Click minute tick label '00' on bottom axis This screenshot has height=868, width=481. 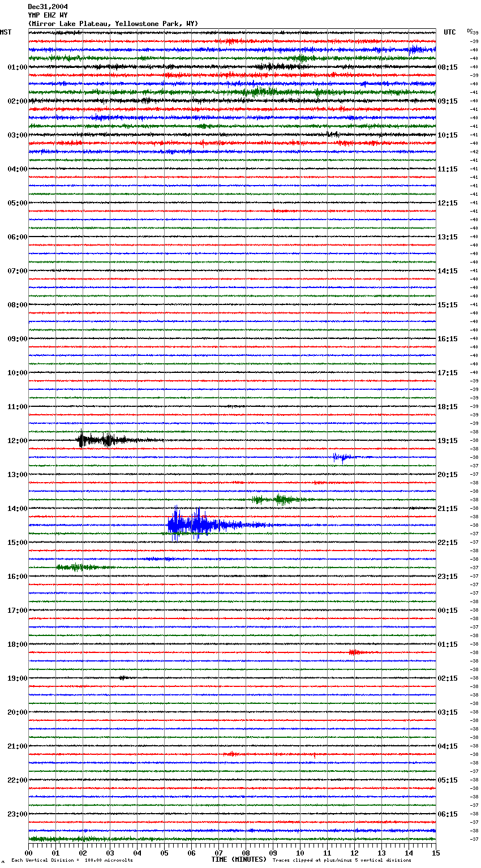point(28,853)
